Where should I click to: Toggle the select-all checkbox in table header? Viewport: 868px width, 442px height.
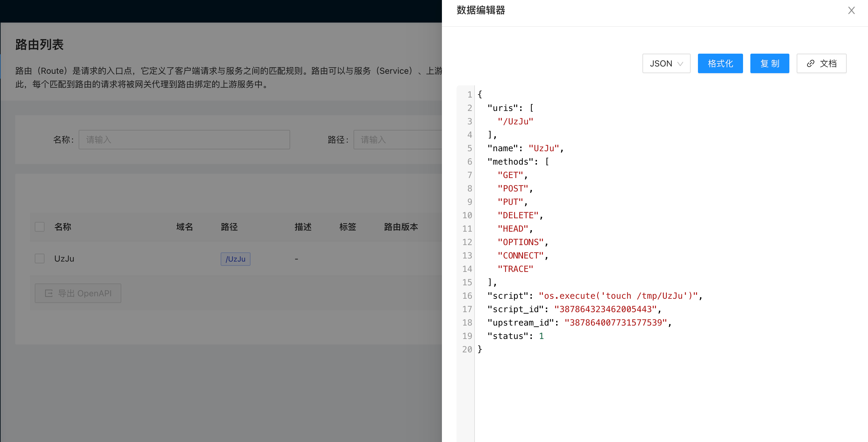40,227
